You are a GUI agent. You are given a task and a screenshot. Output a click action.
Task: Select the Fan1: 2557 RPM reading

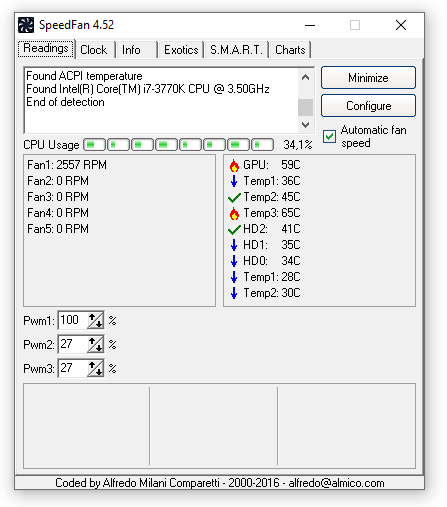coord(67,165)
